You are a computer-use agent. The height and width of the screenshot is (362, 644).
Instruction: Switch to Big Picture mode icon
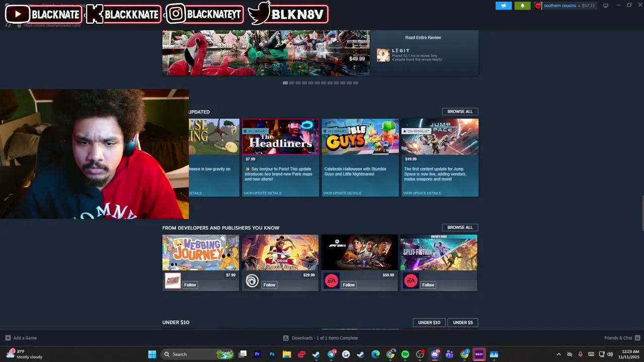pos(606,6)
